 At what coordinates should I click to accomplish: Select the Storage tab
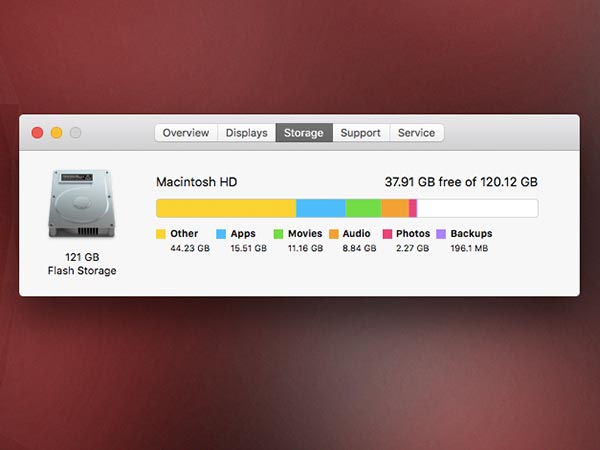tap(304, 133)
